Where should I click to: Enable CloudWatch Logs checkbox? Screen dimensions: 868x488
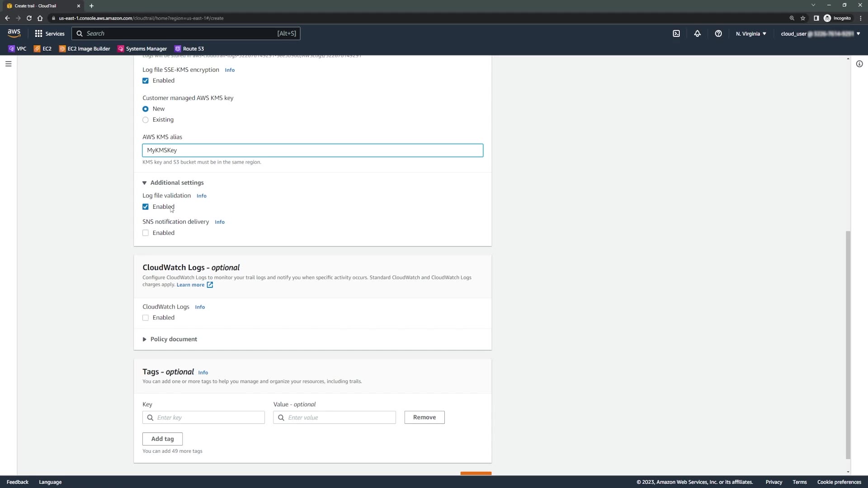tap(146, 318)
